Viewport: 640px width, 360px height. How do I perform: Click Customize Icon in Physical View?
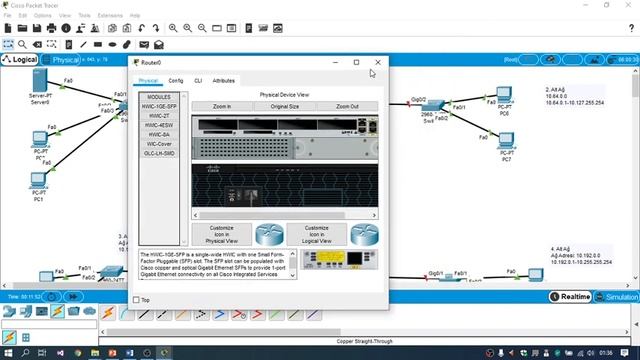click(x=222, y=234)
